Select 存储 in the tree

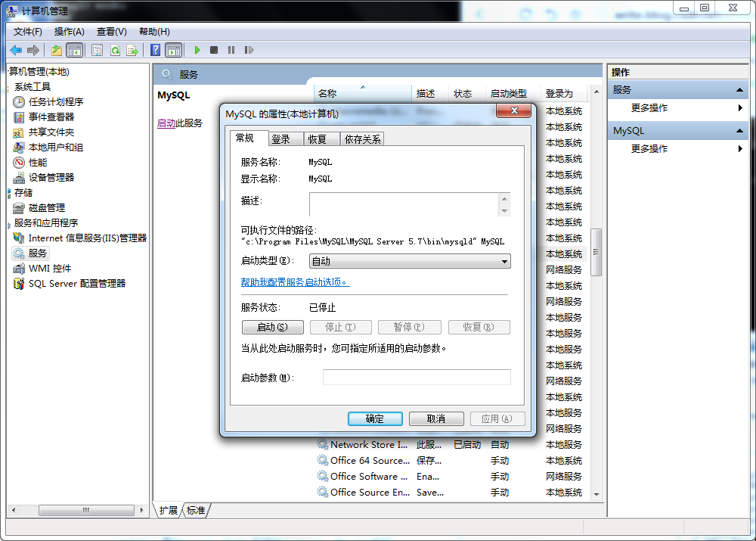[23, 192]
